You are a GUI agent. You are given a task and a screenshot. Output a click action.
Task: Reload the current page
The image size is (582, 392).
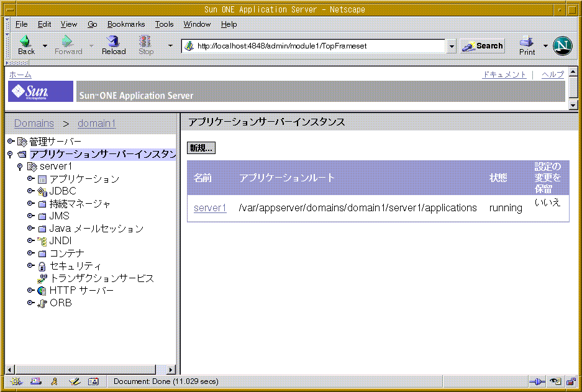click(114, 45)
